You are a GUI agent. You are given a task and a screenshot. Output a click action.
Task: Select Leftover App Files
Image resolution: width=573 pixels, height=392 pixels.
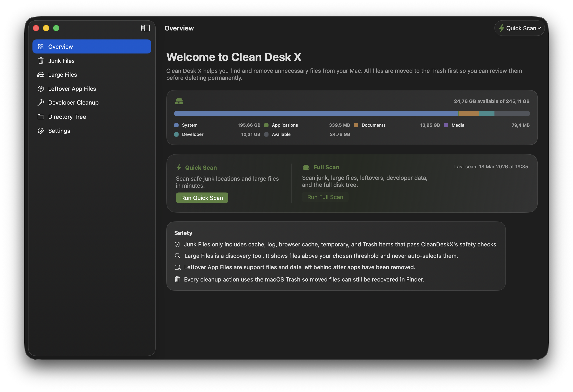(92, 89)
